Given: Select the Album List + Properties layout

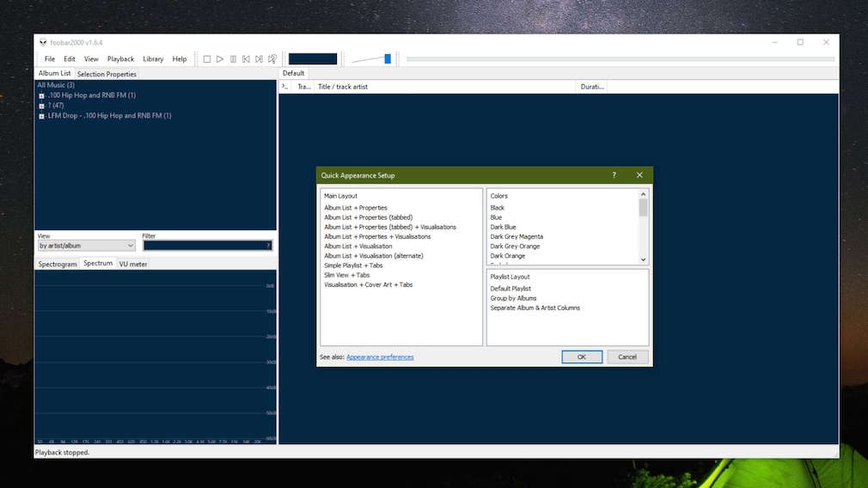Looking at the screenshot, I should point(356,208).
